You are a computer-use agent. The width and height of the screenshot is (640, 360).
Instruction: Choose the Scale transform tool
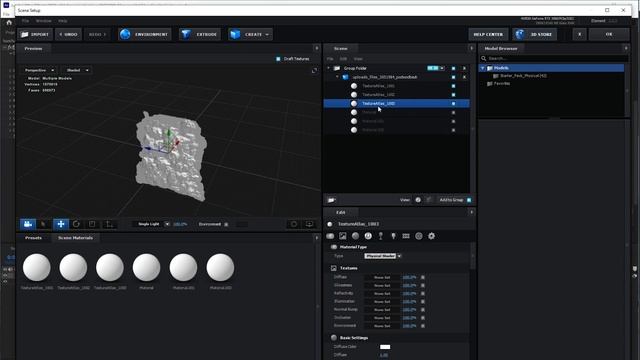(x=92, y=224)
